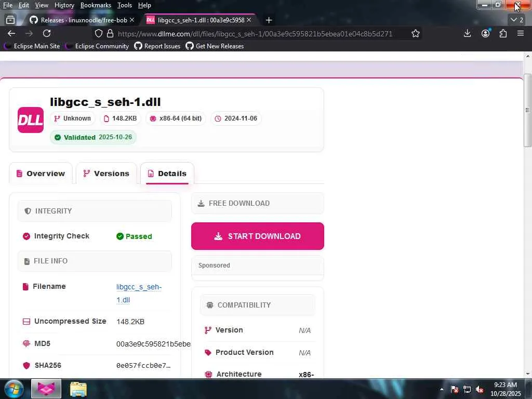This screenshot has width=532, height=399.
Task: Open the View menu
Action: point(42,5)
